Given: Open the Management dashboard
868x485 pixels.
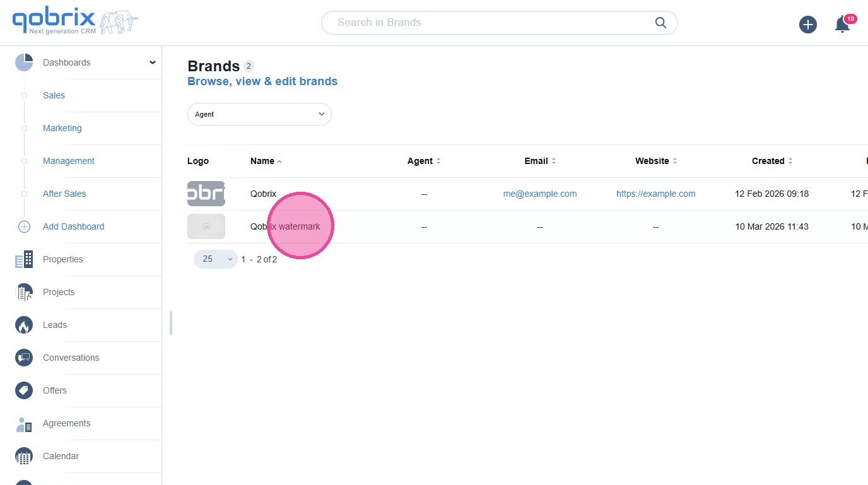Looking at the screenshot, I should click(69, 161).
